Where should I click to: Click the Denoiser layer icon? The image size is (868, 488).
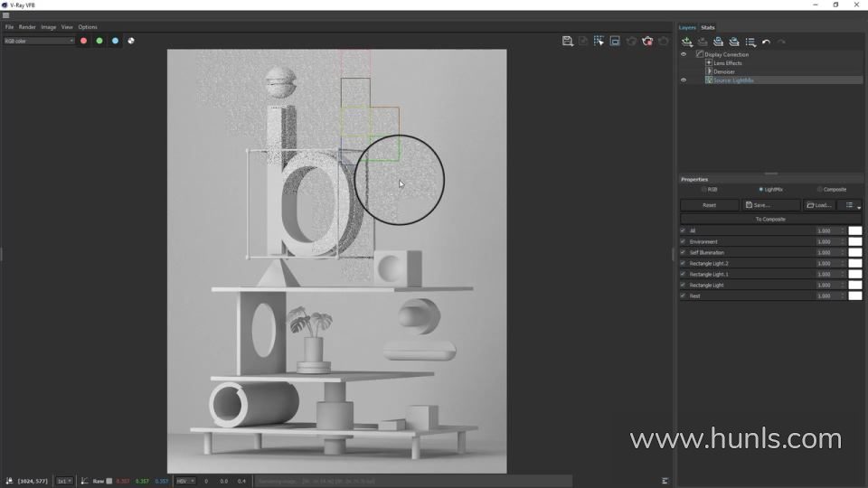709,71
